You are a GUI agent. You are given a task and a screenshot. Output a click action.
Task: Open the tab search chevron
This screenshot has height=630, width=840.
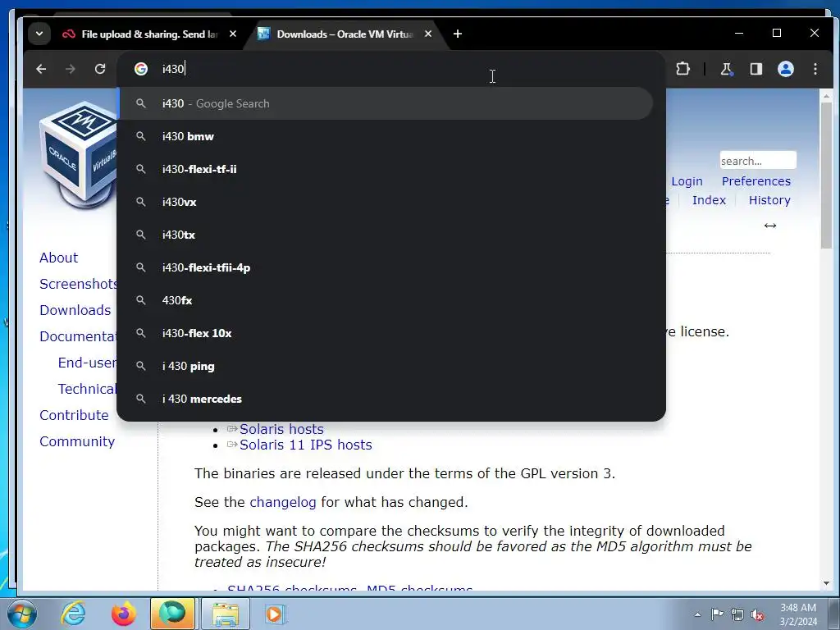[39, 34]
